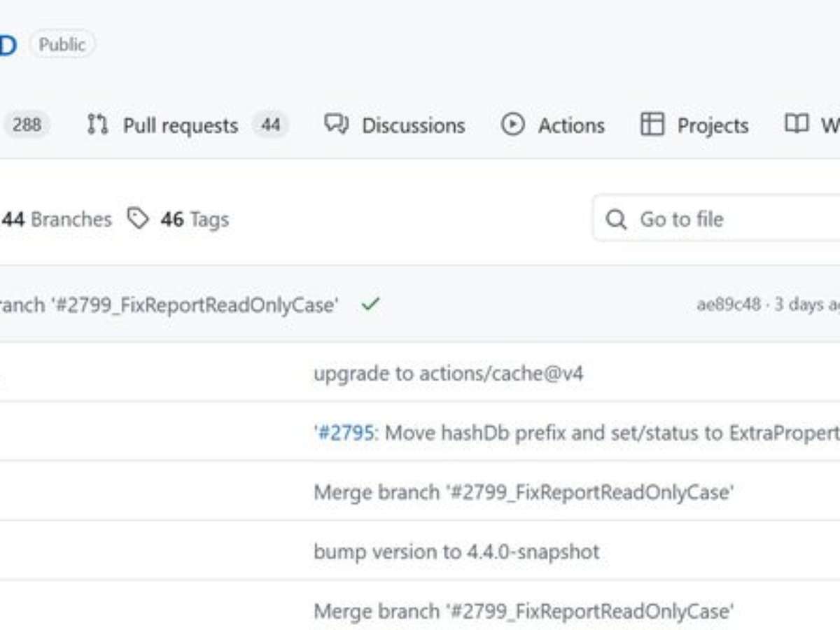
Task: Open the Pull requests tab
Action: [181, 126]
